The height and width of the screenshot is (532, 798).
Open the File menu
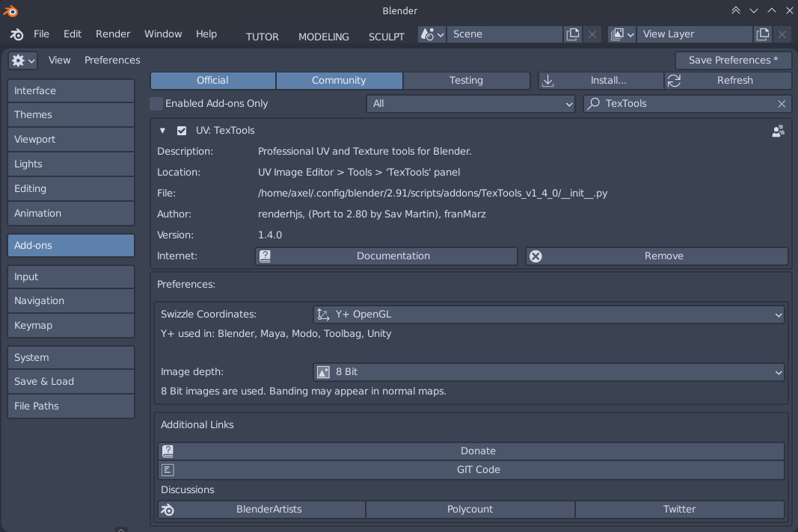(41, 34)
